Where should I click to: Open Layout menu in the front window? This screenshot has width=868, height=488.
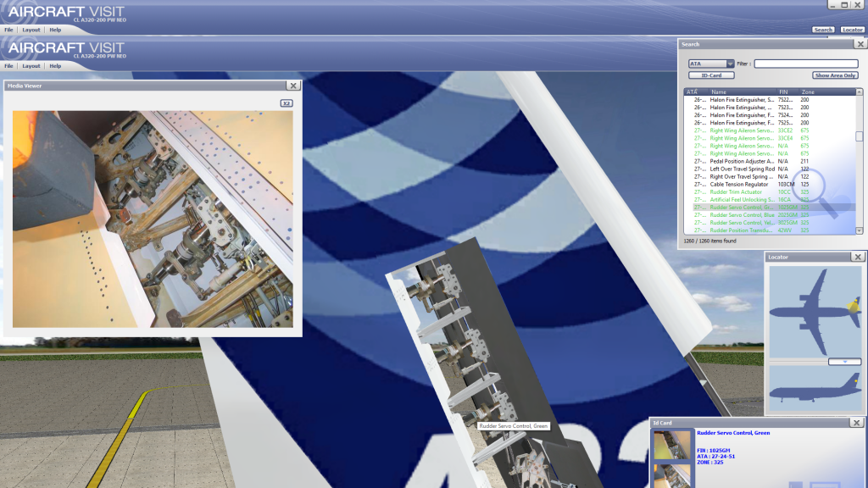pos(31,66)
